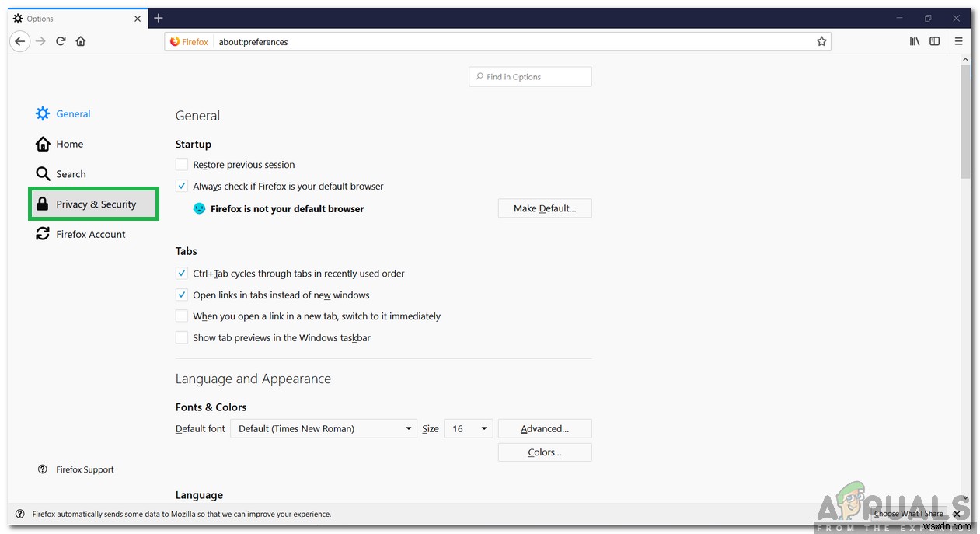980x534 pixels.
Task: Expand the sidebar view toggle dropdown
Action: pos(935,41)
